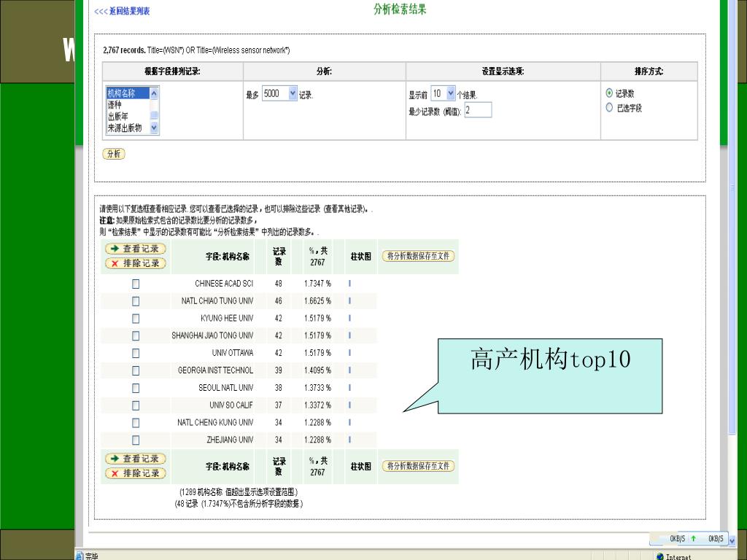Click the bar chart mark for CHINESE ACAD SCI

tap(350, 283)
